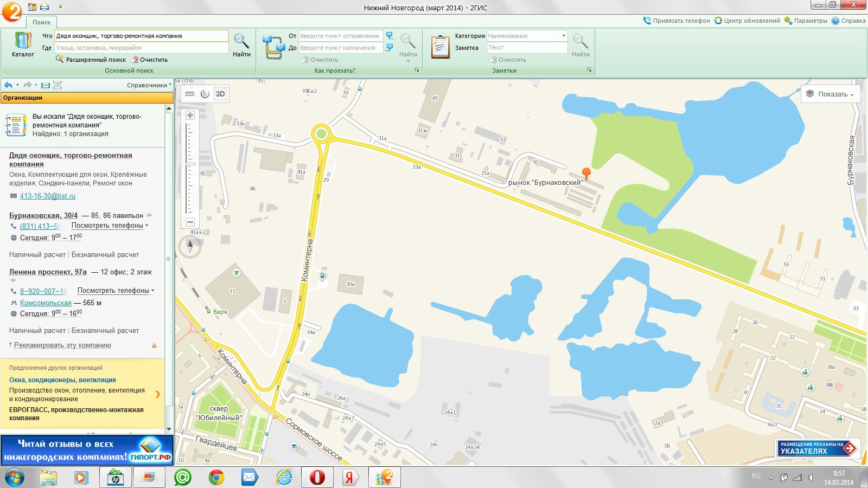Click the orange arrow in the offers box
Screen dimensions: 868x488
[x=158, y=394]
